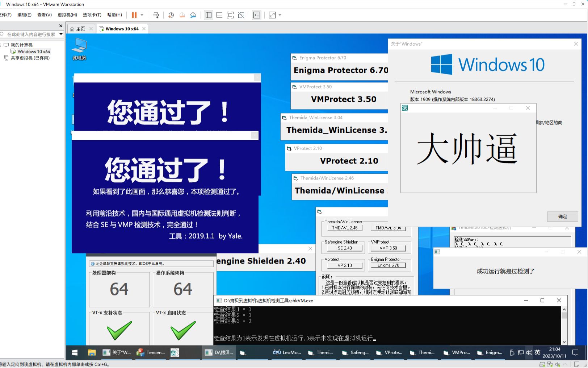Close the VMware library sidebar panel
The height and width of the screenshot is (368, 588).
61,26
